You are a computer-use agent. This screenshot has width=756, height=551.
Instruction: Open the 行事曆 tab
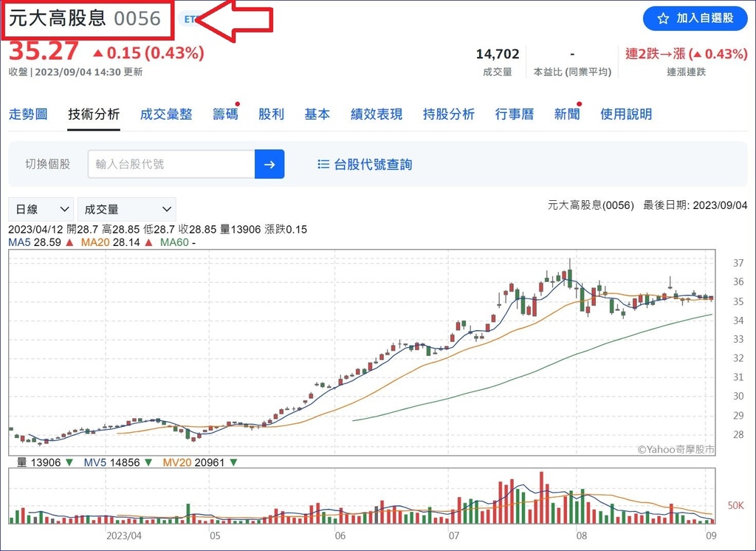click(515, 114)
